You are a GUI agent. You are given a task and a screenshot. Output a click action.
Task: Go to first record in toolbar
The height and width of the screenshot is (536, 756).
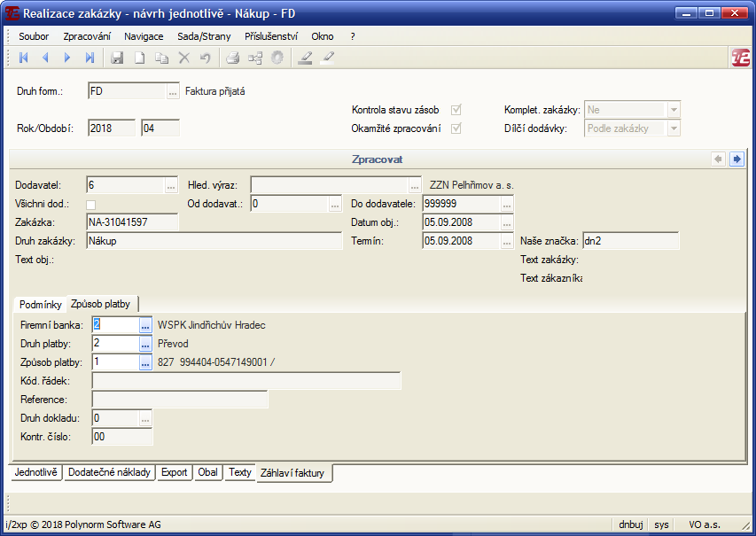click(23, 58)
